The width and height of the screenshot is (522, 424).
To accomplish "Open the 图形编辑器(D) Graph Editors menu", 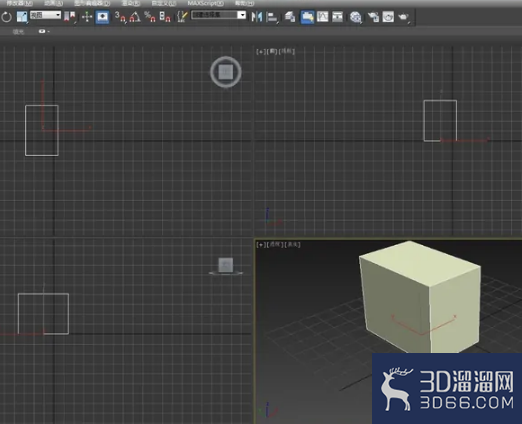I will point(92,3).
